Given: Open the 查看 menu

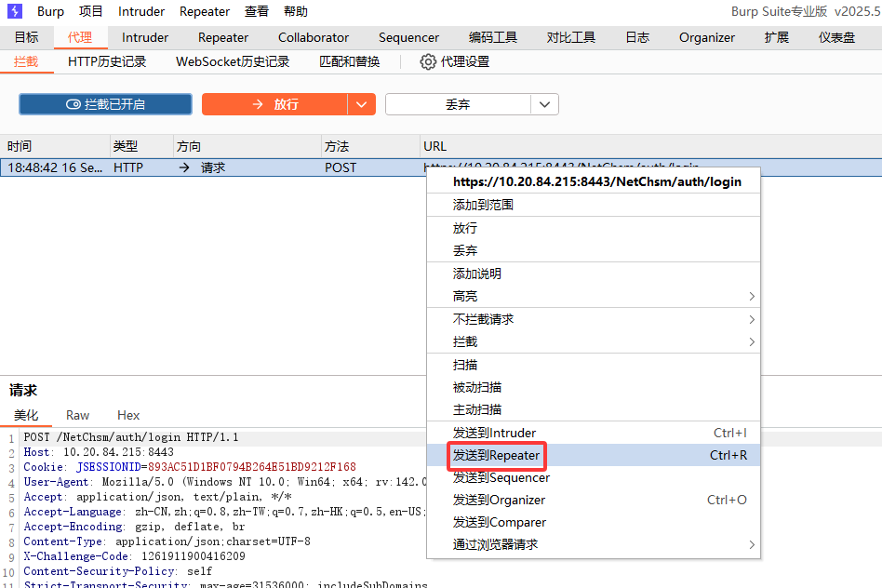Looking at the screenshot, I should point(257,11).
